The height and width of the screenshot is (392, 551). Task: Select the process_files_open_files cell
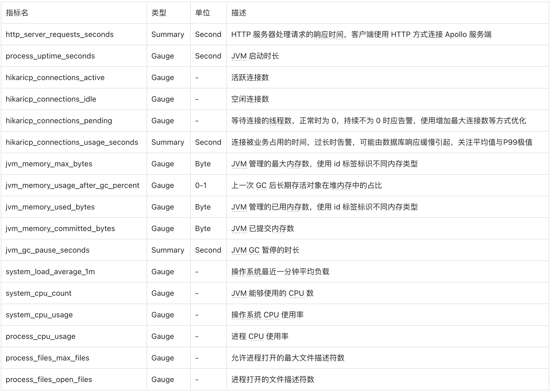[49, 380]
